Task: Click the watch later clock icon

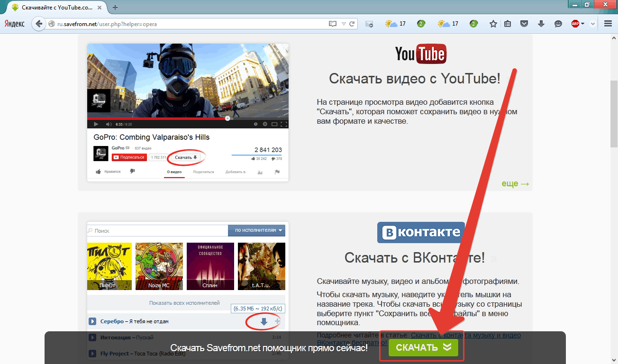Action: 255,124
